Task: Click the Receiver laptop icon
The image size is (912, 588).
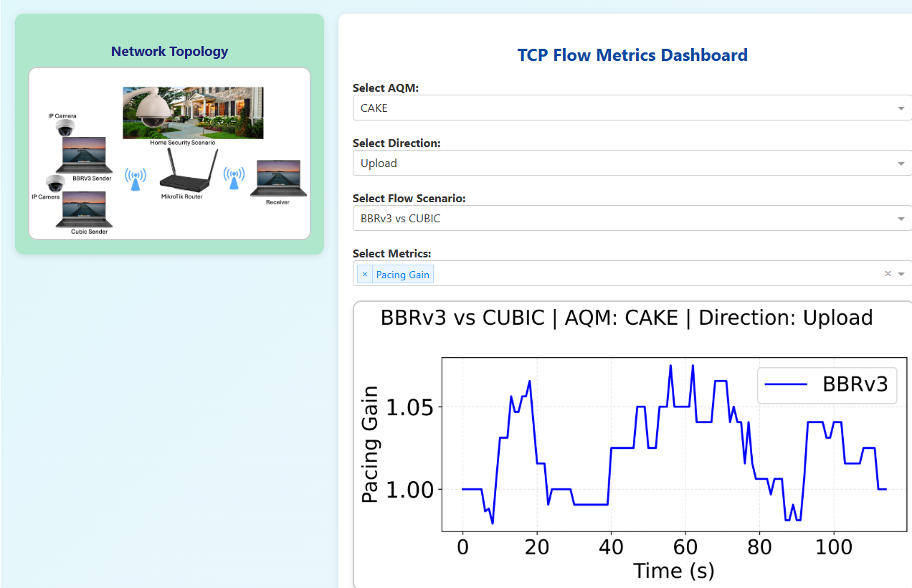Action: point(278,179)
